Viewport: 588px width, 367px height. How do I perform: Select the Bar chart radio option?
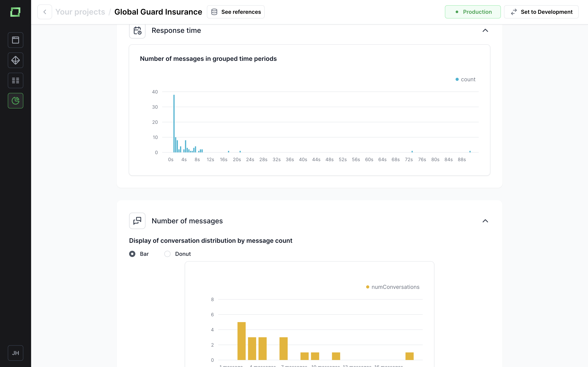132,254
